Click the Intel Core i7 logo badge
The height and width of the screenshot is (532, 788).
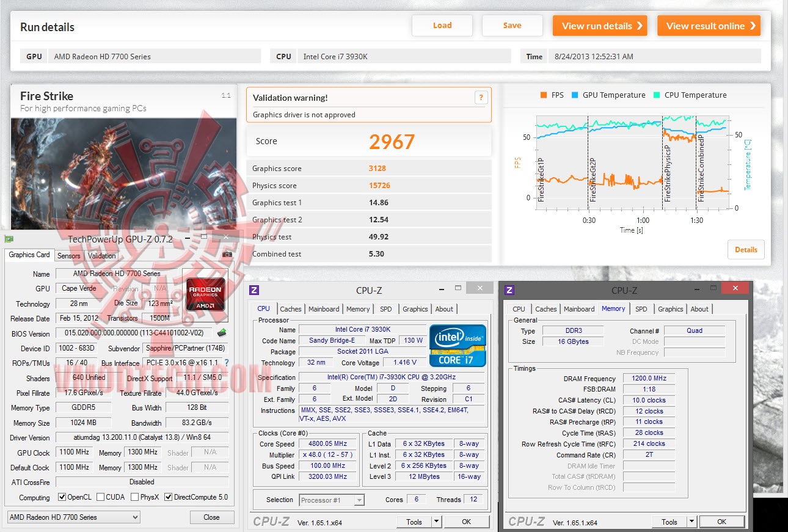coord(458,345)
